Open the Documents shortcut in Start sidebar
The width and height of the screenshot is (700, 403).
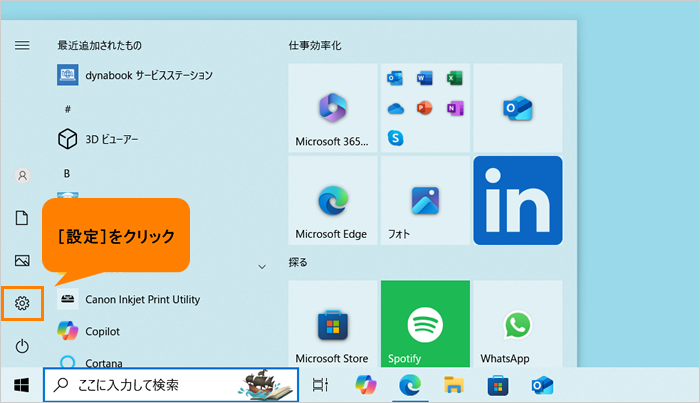[x=22, y=218]
